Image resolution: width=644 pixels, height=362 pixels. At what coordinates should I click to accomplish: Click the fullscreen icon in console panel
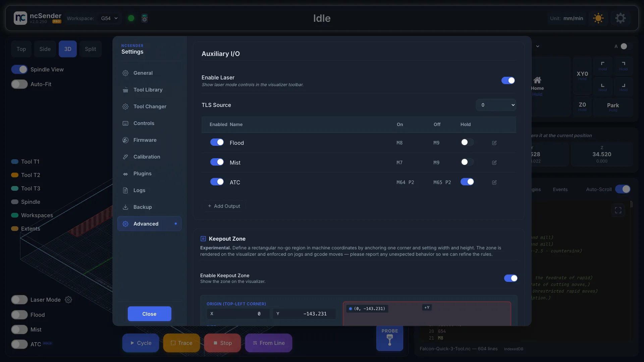click(x=618, y=210)
